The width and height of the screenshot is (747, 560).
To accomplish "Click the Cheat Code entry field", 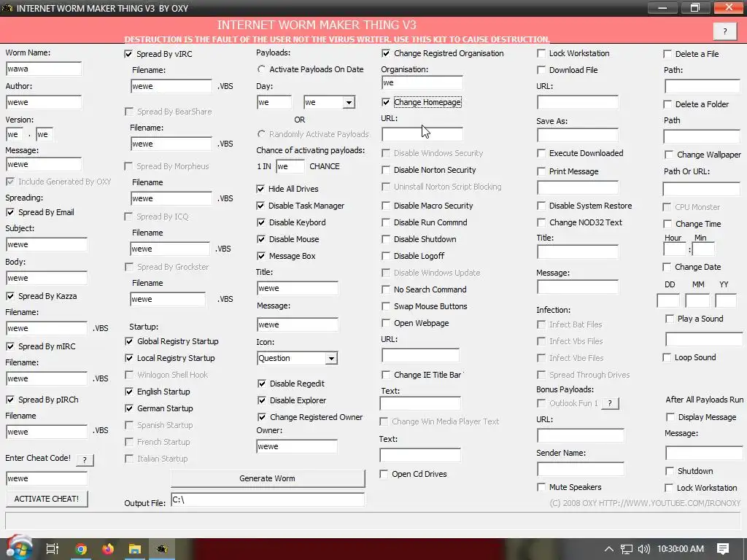I will [47, 478].
